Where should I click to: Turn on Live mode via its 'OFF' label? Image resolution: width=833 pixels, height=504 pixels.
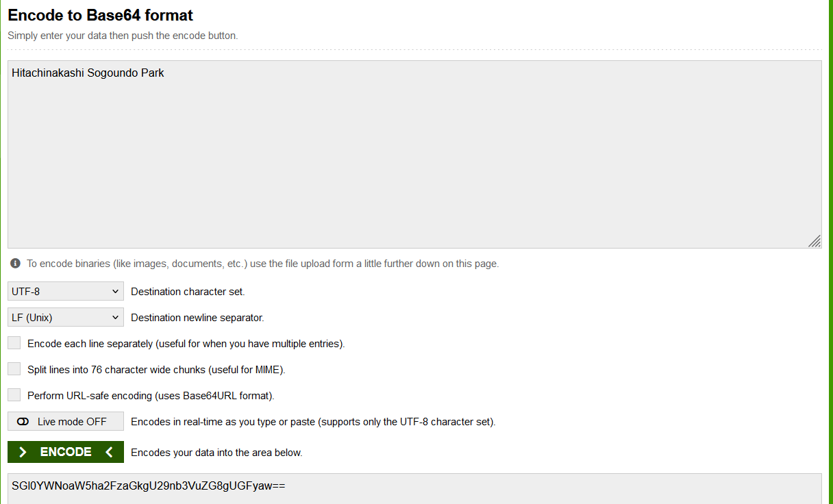(x=72, y=422)
